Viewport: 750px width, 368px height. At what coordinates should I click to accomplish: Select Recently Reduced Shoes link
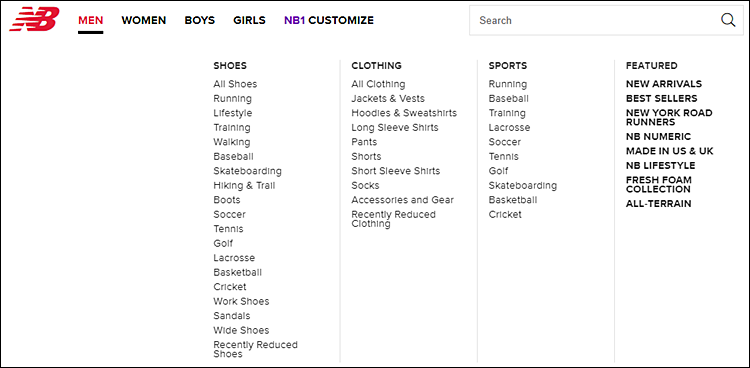point(255,349)
